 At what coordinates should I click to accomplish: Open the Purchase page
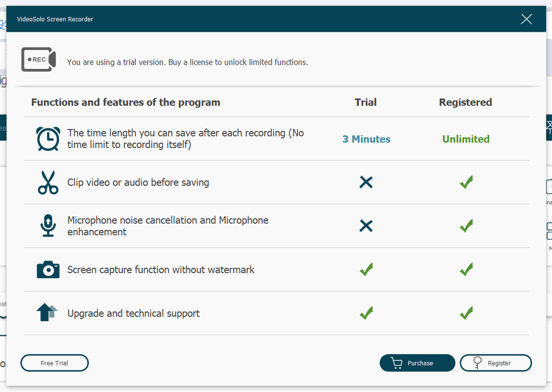click(x=417, y=363)
